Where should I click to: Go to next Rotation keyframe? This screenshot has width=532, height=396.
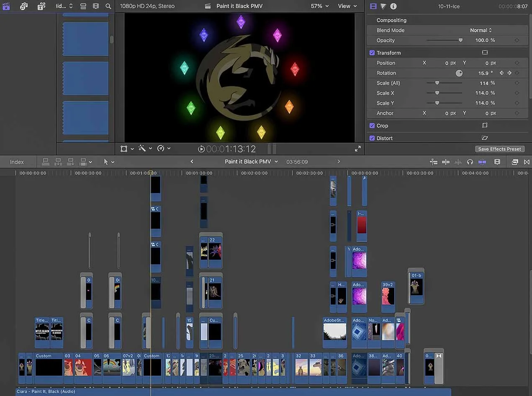(x=509, y=73)
